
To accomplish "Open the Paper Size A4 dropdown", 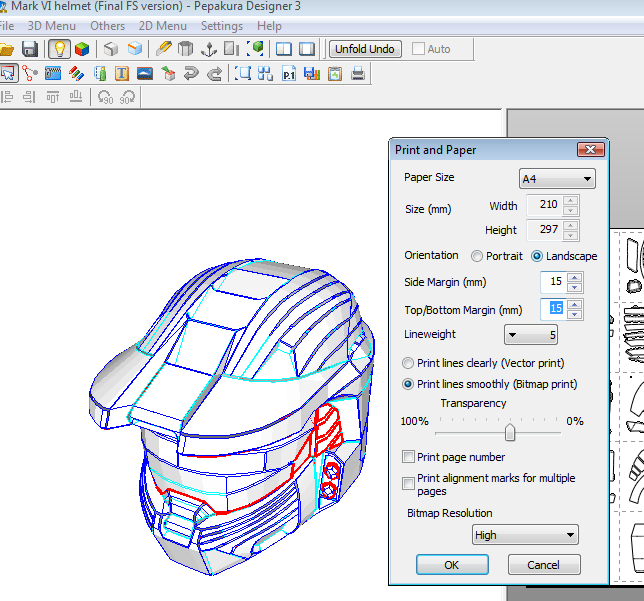I will 557,179.
